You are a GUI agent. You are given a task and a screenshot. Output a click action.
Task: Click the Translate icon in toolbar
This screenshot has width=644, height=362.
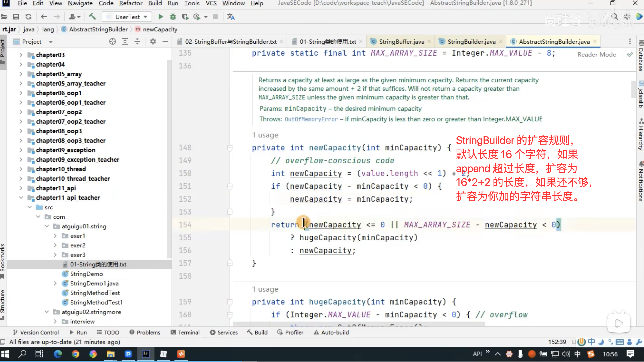(x=230, y=17)
